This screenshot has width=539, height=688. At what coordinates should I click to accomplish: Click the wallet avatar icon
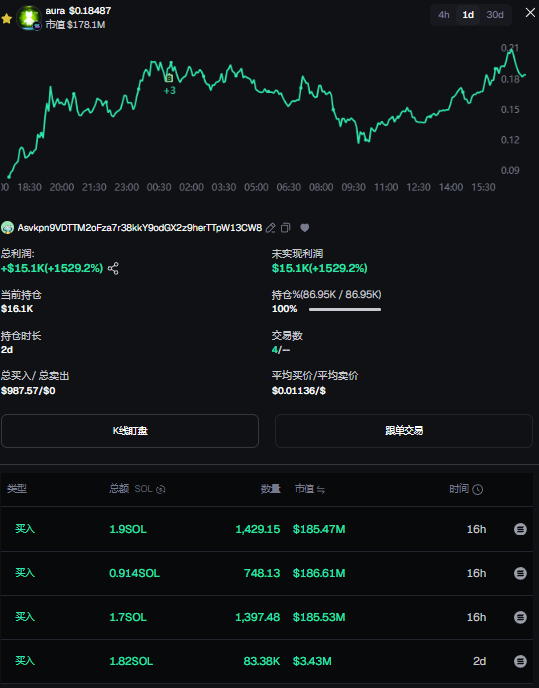point(7,228)
